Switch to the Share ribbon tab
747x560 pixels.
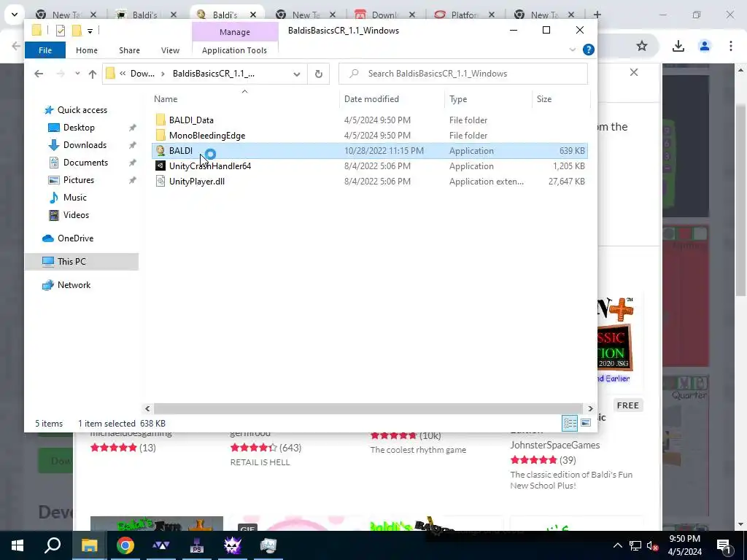(129, 50)
